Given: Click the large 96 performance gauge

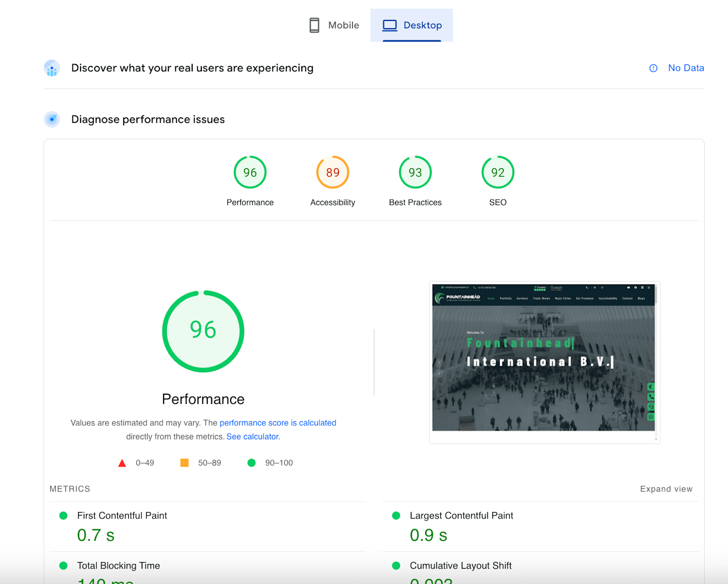Looking at the screenshot, I should pyautogui.click(x=203, y=332).
